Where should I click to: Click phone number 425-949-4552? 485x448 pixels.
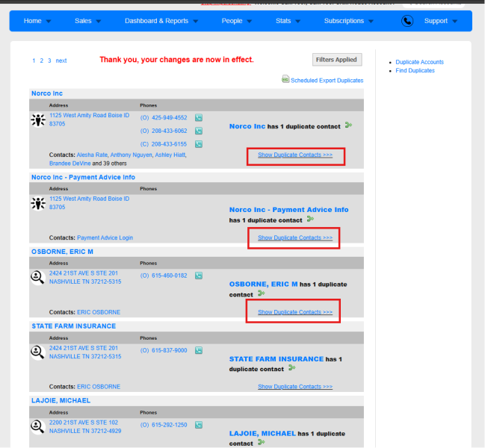[x=169, y=118]
